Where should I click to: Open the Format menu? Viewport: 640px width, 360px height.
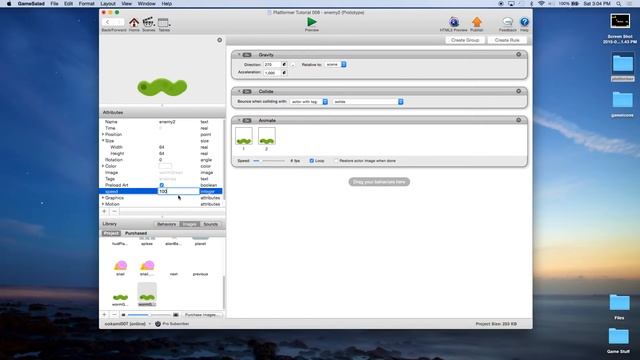tap(86, 4)
